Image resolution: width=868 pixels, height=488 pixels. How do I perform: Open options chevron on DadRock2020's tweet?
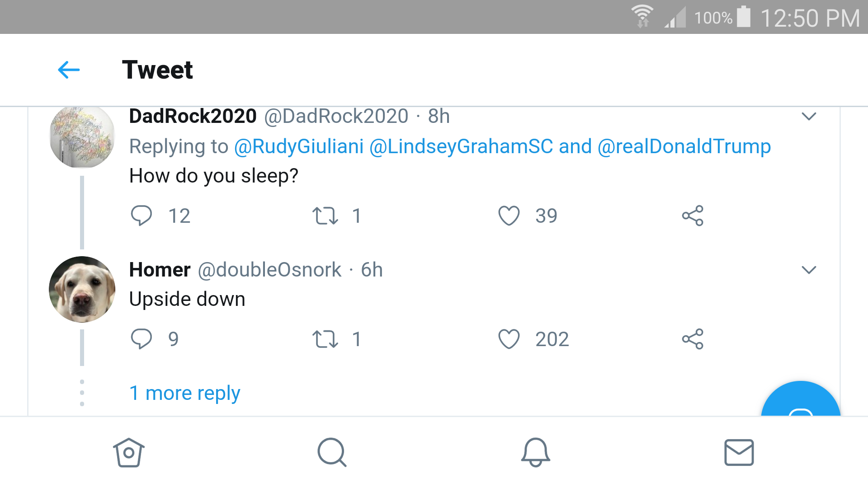809,117
